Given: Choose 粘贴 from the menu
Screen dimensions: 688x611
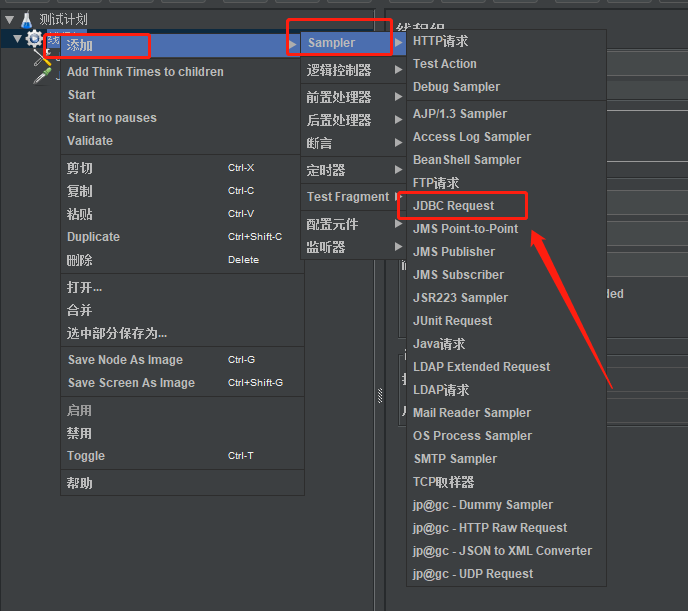Looking at the screenshot, I should coord(181,214).
